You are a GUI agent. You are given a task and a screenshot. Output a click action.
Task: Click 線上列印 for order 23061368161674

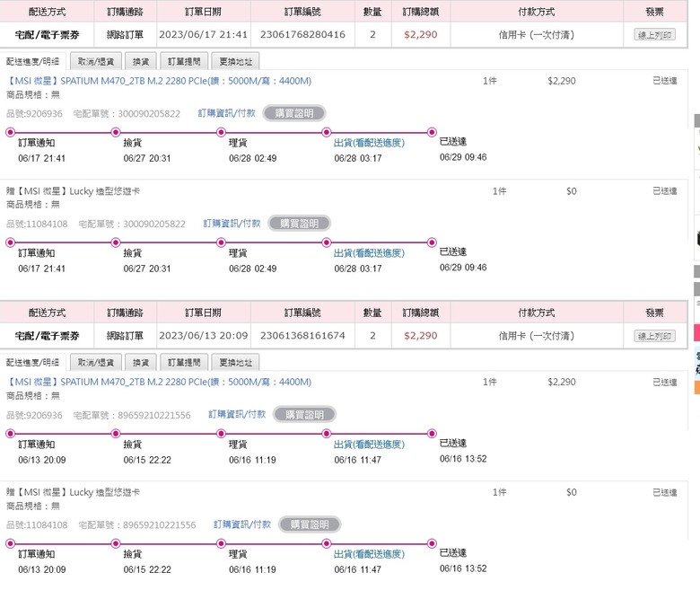tap(654, 336)
